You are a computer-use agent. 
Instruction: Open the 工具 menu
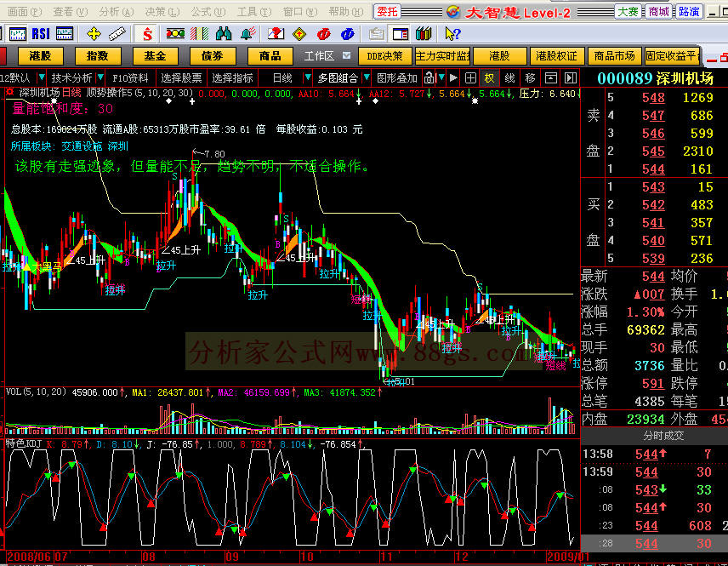254,12
